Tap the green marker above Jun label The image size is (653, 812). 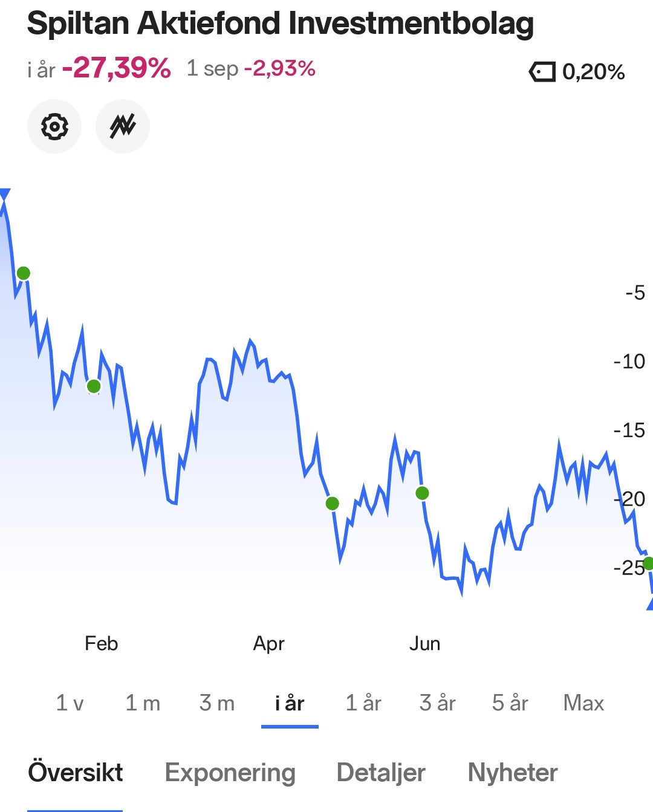point(422,493)
